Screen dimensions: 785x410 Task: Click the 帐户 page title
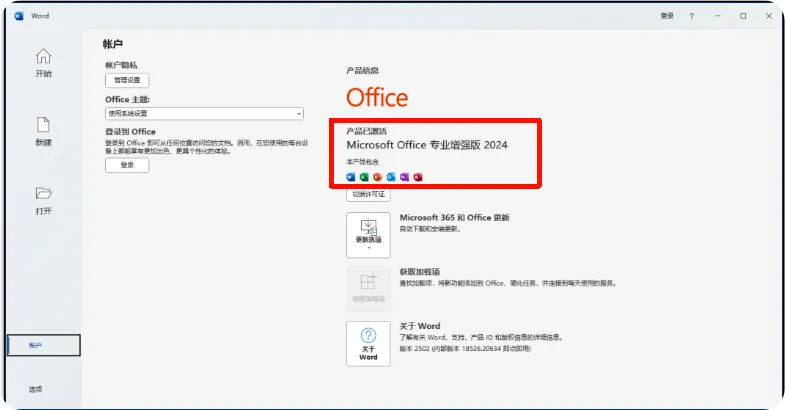(x=113, y=44)
